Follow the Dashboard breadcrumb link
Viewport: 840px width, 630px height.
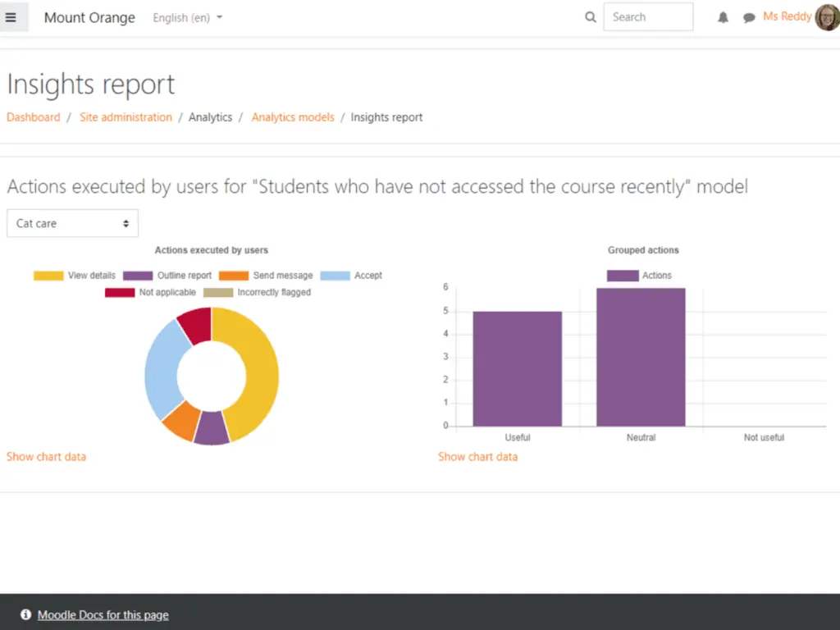point(33,117)
